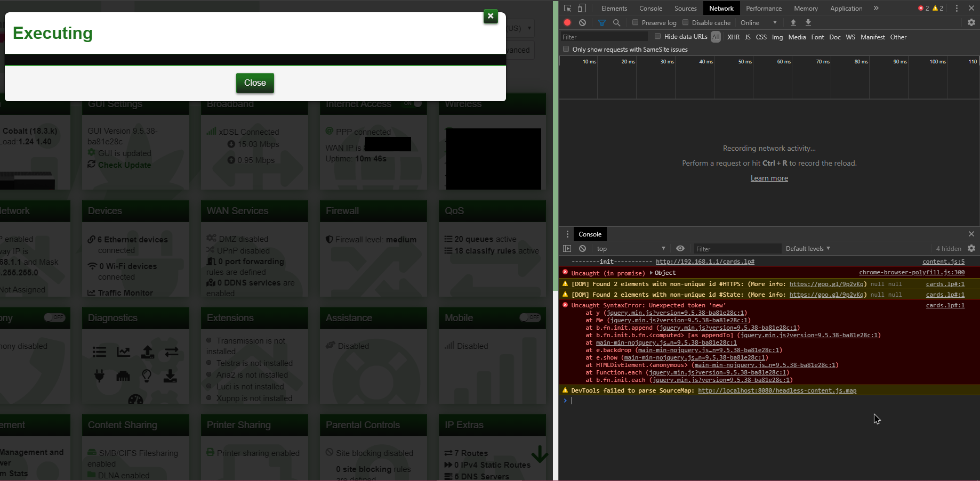This screenshot has height=481, width=980.
Task: Toggle the device toolbar icon
Action: pos(581,8)
